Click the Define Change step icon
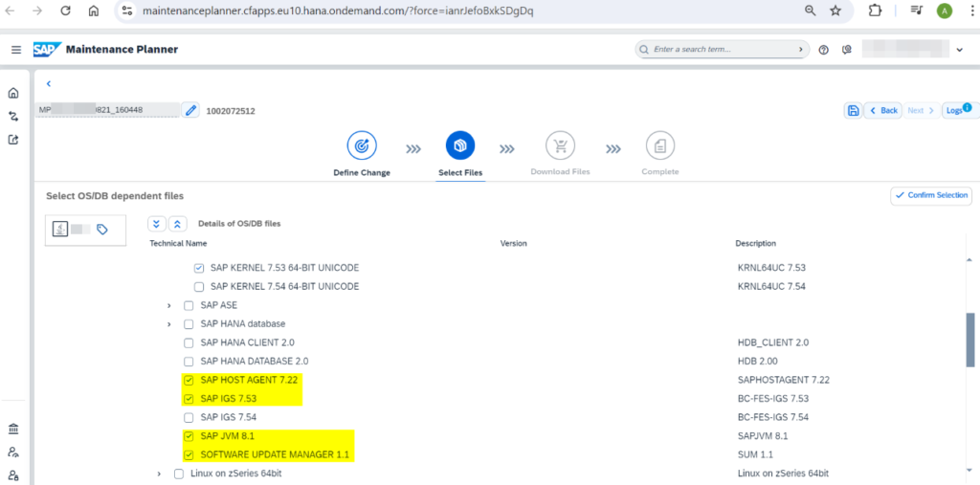This screenshot has height=485, width=980. pos(361,145)
